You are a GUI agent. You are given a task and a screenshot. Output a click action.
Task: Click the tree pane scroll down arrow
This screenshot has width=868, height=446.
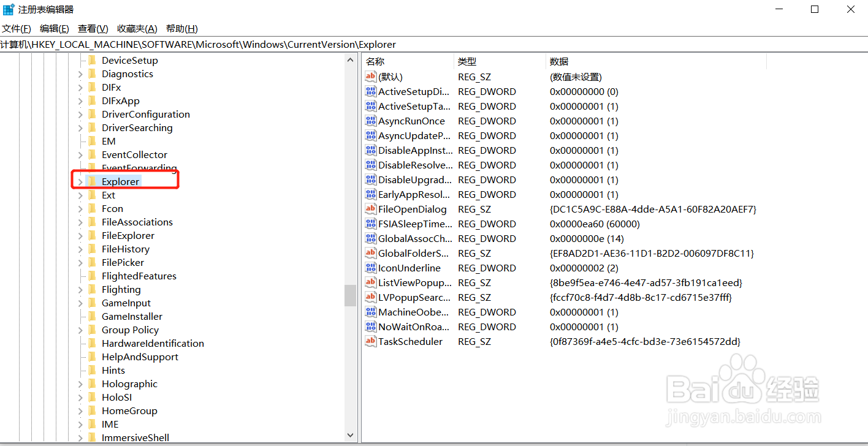[x=351, y=436]
